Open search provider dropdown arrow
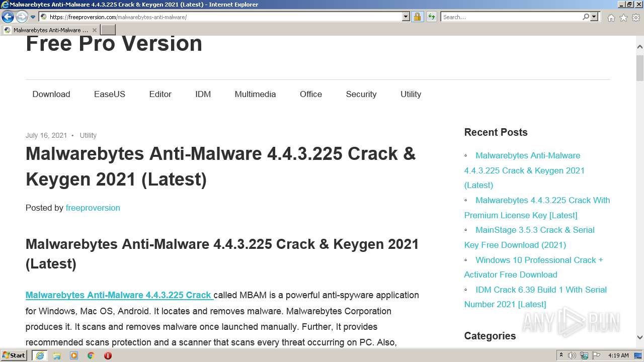Screen dimensions: 644x362 pyautogui.click(x=594, y=17)
